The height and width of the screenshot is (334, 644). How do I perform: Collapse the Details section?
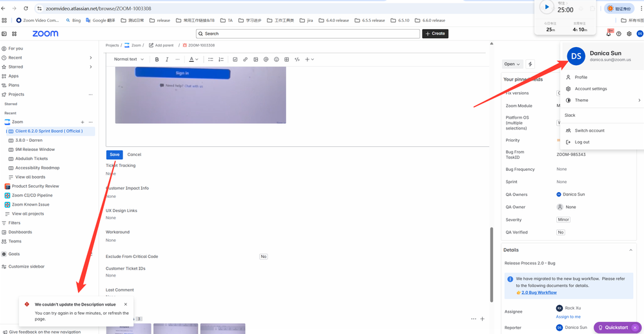click(x=631, y=250)
